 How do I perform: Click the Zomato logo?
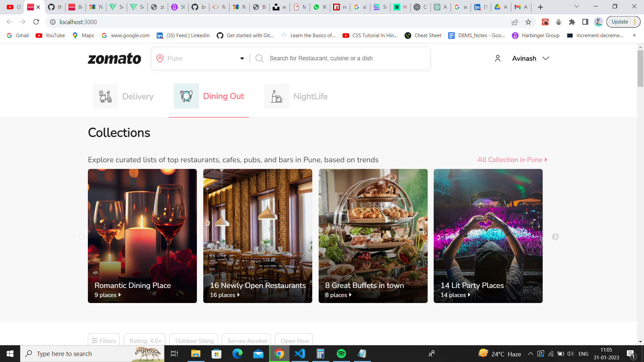coord(114,58)
